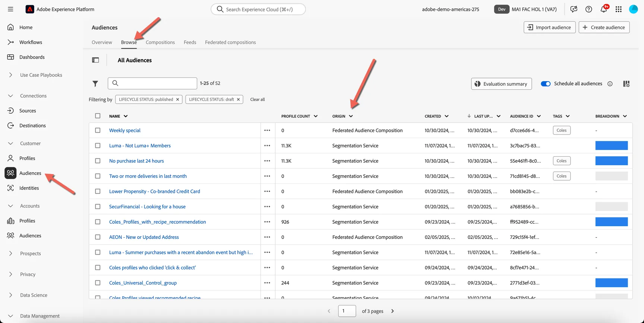Screen dimensions: 644x323
Task: Open the app switcher grid
Action: click(619, 9)
